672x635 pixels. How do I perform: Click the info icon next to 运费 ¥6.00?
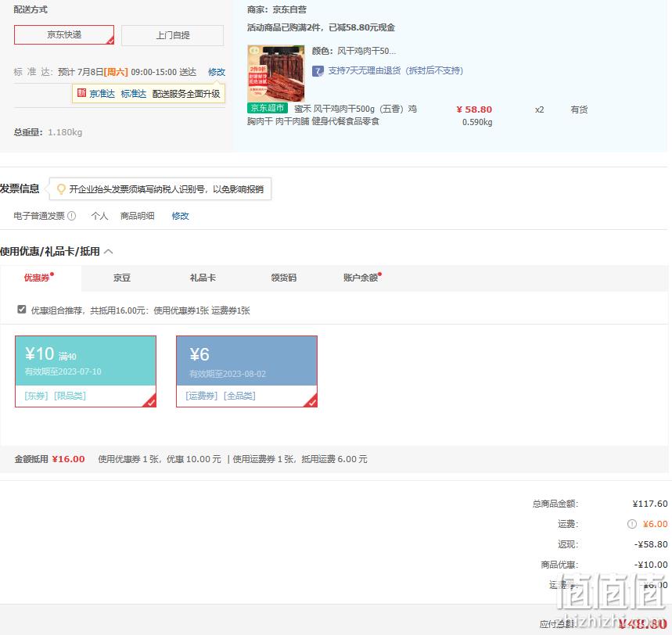(632, 524)
